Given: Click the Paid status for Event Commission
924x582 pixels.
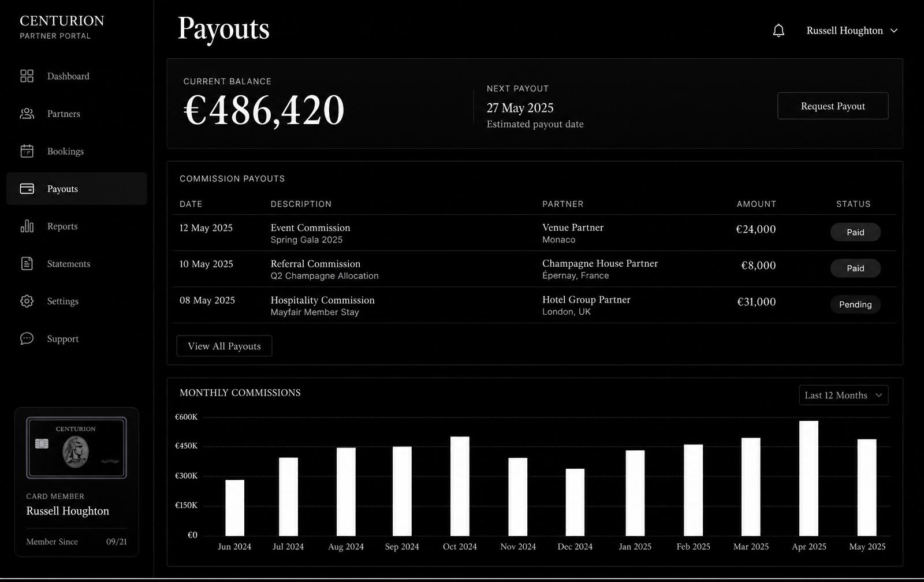Looking at the screenshot, I should (x=855, y=232).
